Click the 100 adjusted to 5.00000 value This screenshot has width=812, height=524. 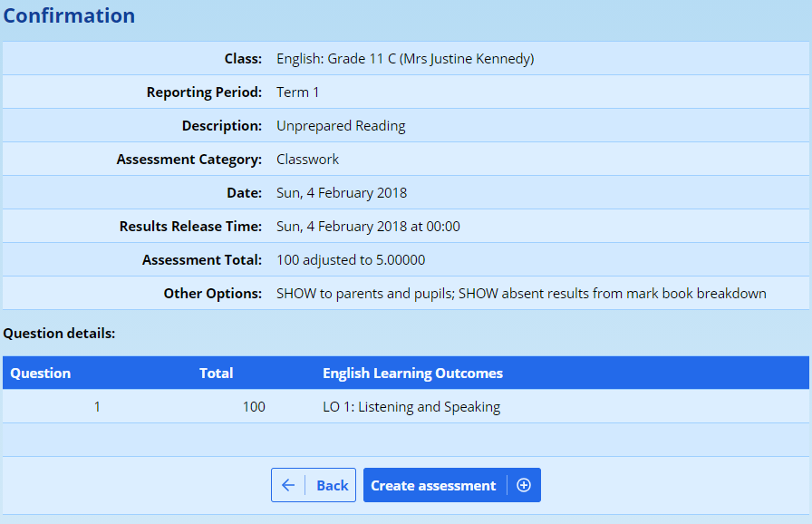351,260
